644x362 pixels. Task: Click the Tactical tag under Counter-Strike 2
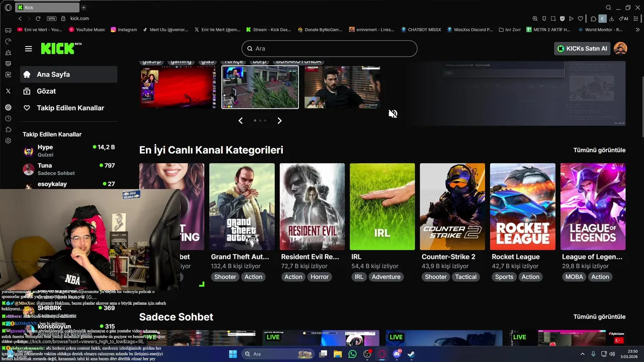466,277
